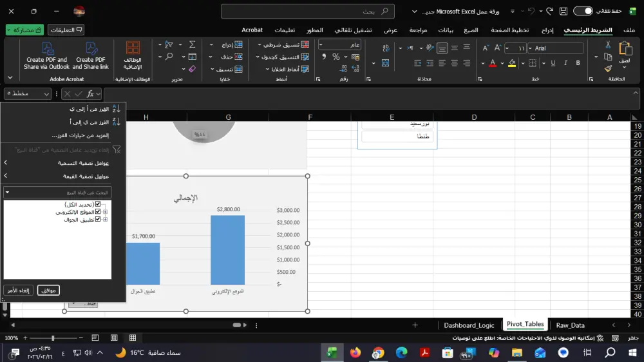Image resolution: width=644 pixels, height=362 pixels.
Task: Open the font size dropdown
Action: coord(507,48)
